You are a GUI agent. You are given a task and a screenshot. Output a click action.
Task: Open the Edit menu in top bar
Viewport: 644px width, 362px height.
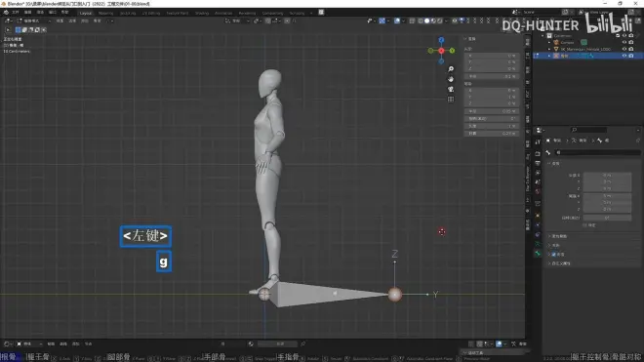point(28,13)
